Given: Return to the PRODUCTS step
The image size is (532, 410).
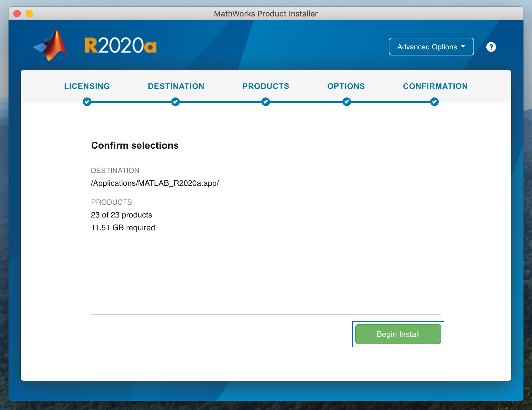Looking at the screenshot, I should (266, 86).
